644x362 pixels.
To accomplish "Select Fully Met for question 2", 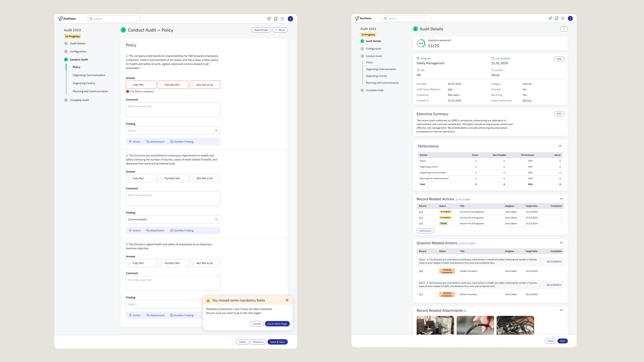I will [x=141, y=178].
